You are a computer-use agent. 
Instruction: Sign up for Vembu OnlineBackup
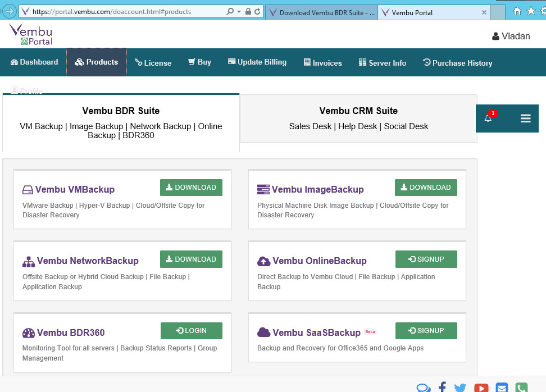click(x=426, y=259)
